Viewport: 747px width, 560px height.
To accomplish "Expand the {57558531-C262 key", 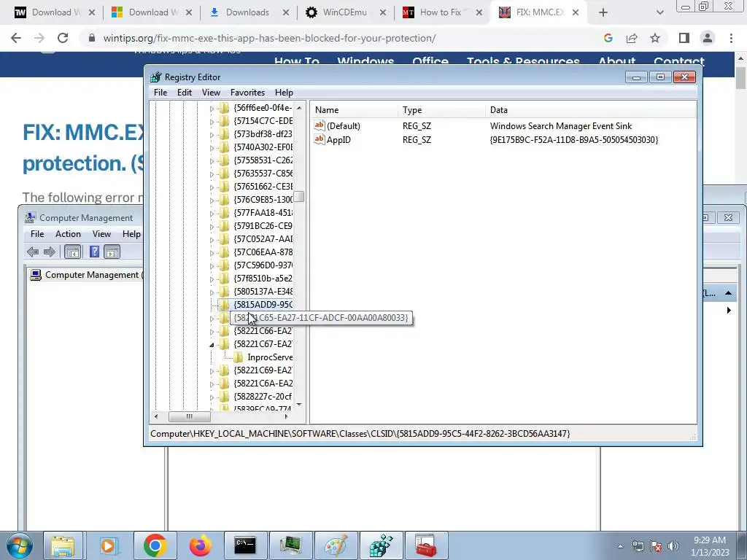I will pos(212,161).
